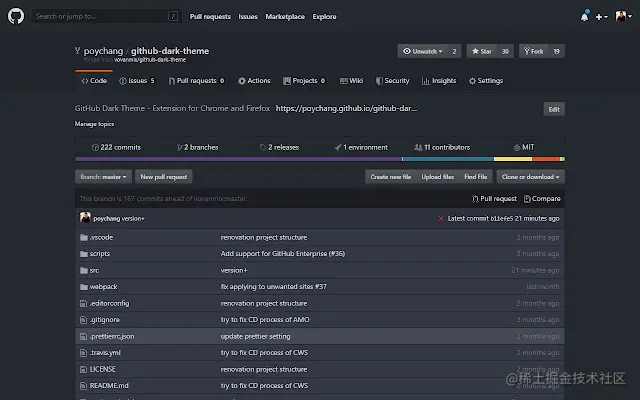Open the Pull request link in branch bar
The height and width of the screenshot is (400, 640).
pyautogui.click(x=494, y=199)
